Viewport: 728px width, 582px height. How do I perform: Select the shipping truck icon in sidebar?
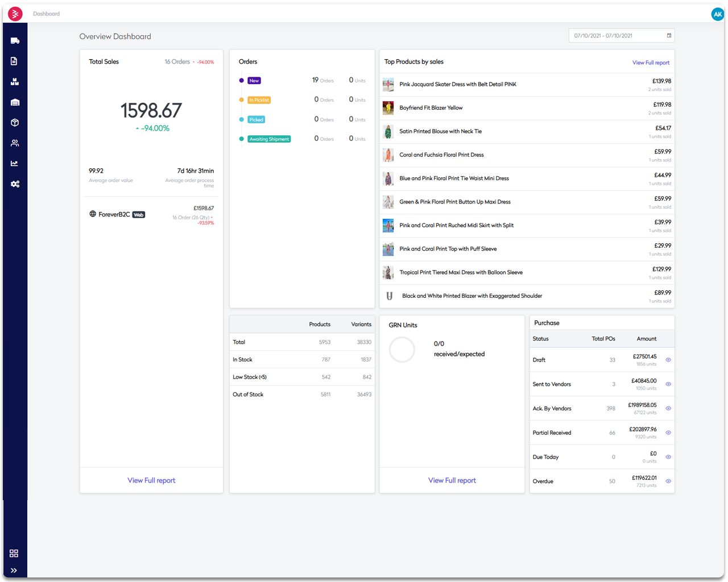[14, 40]
